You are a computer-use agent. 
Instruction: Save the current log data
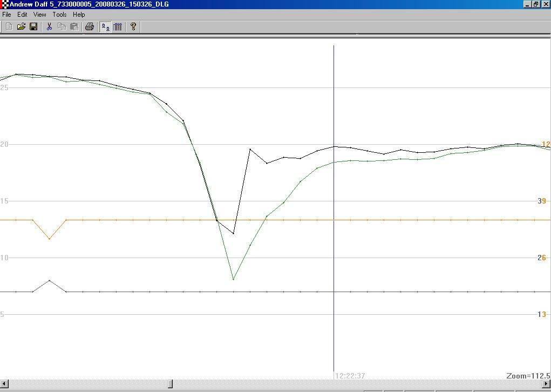coord(33,26)
